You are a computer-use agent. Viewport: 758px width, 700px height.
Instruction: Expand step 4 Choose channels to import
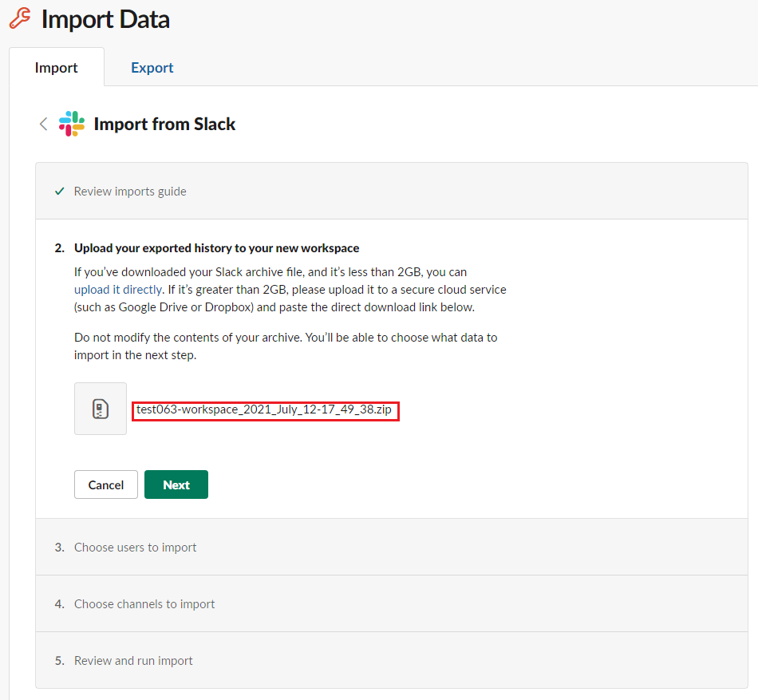[392, 603]
